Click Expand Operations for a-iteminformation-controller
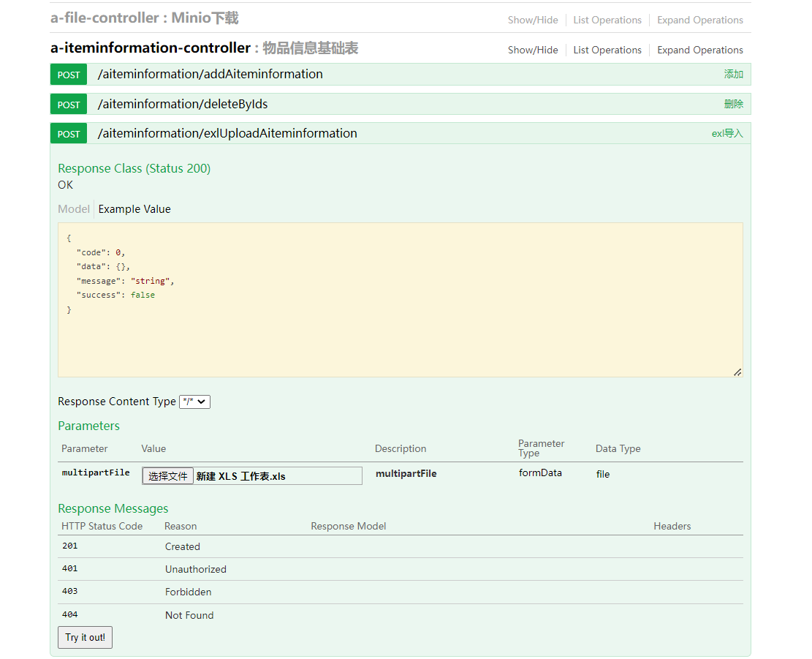812x659 pixels. pyautogui.click(x=699, y=50)
